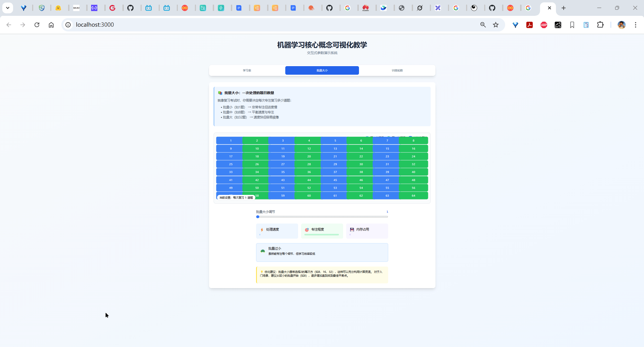Toggle the green legend item above the grid

pyautogui.click(x=388, y=137)
